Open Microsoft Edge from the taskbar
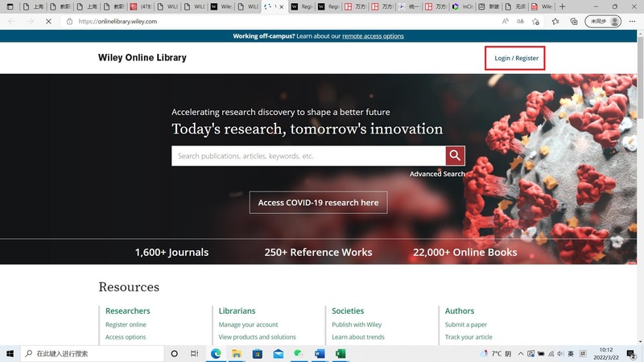 coord(216,353)
